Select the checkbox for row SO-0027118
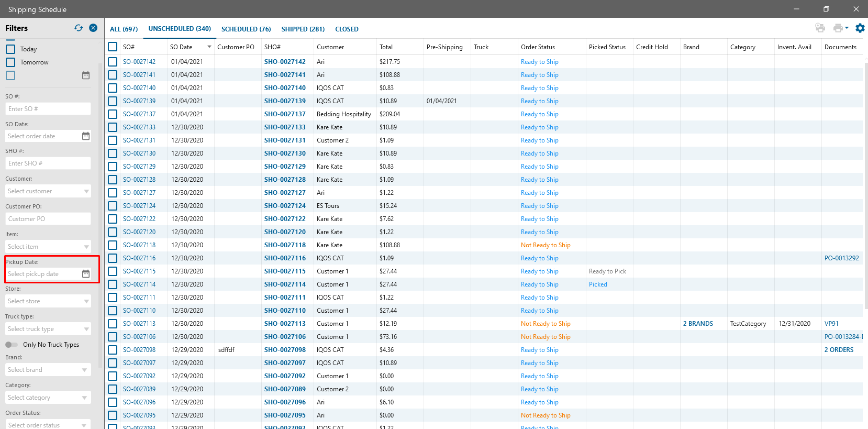This screenshot has height=429, width=868. coord(113,245)
